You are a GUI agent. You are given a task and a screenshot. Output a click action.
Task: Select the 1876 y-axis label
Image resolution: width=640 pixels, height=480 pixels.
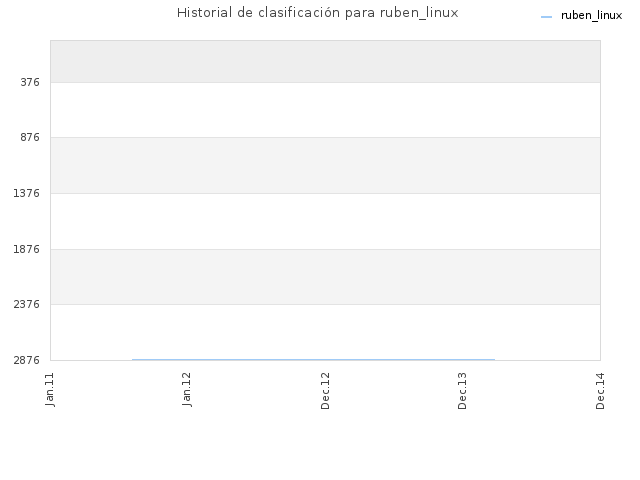(x=27, y=249)
